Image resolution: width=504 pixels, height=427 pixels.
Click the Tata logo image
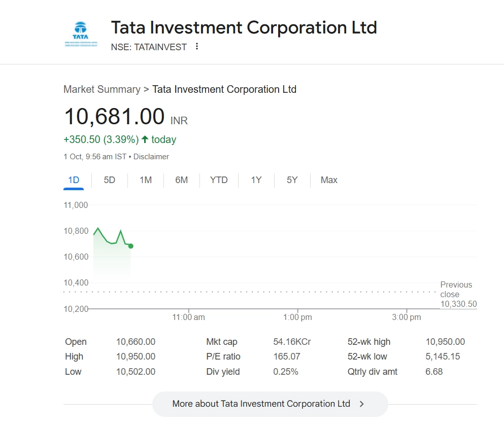(x=81, y=34)
